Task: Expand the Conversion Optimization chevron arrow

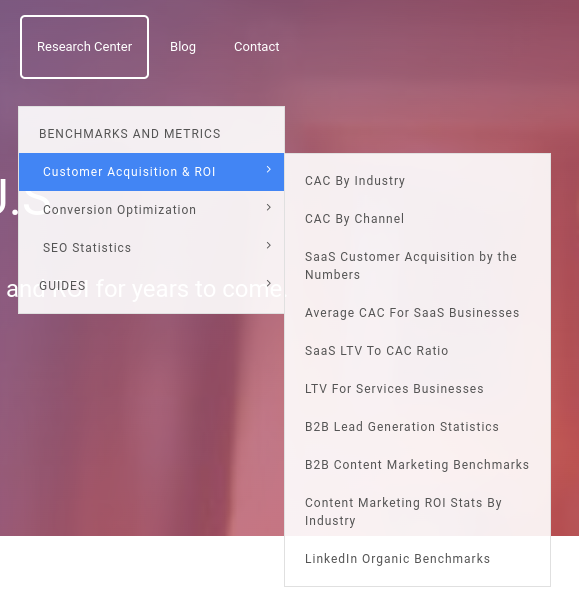Action: (269, 207)
